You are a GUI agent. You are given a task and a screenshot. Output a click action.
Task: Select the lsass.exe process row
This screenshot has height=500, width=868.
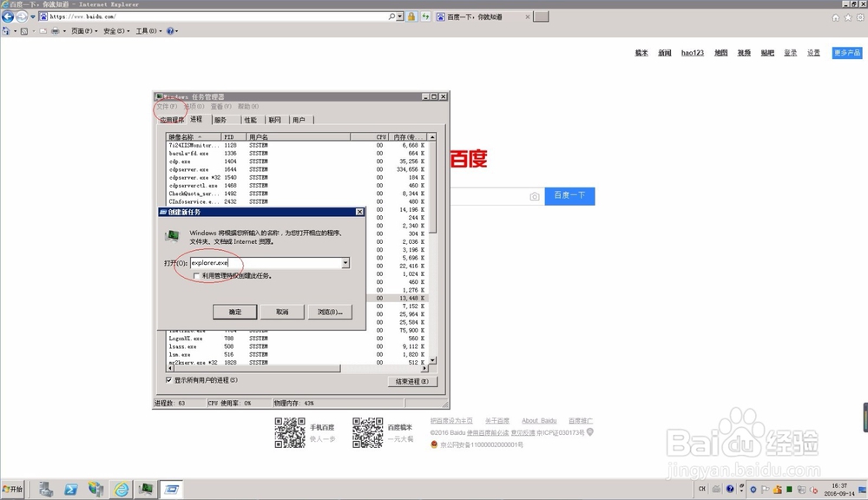pyautogui.click(x=297, y=346)
